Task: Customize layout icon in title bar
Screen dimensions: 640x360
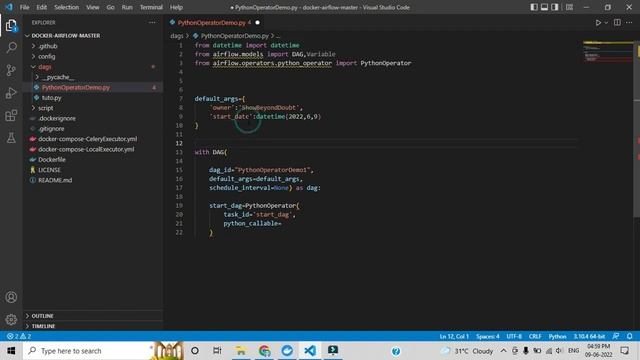Action: (569, 7)
